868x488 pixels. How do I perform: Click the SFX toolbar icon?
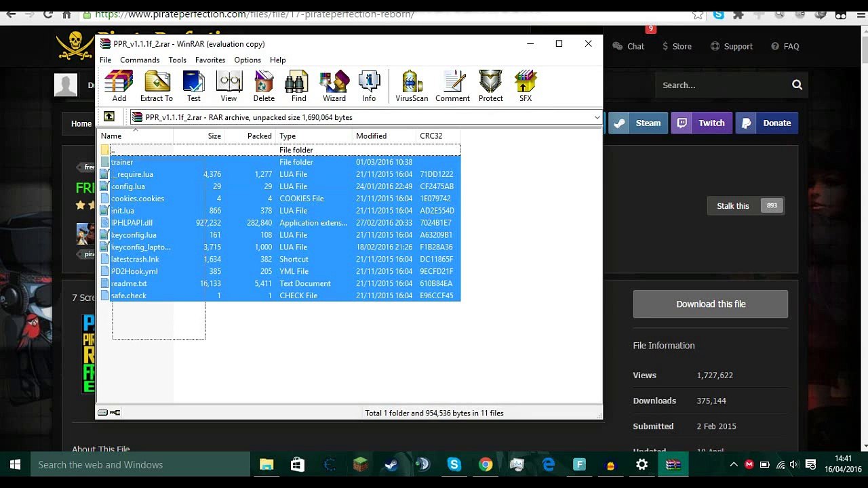[x=526, y=86]
